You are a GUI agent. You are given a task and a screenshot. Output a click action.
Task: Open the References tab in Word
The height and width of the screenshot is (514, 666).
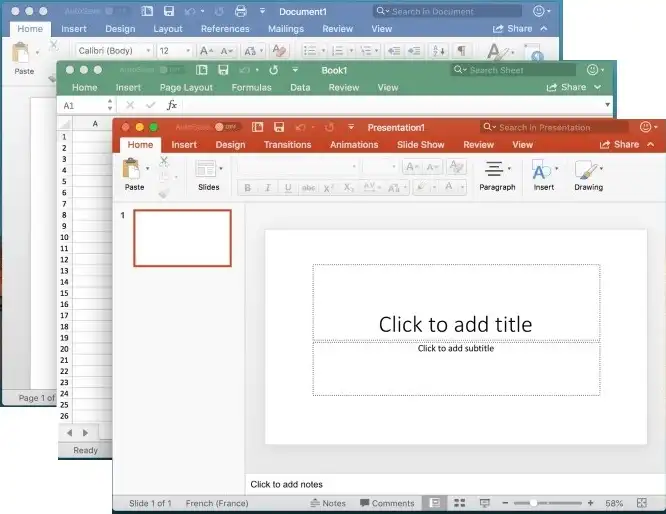(x=225, y=29)
